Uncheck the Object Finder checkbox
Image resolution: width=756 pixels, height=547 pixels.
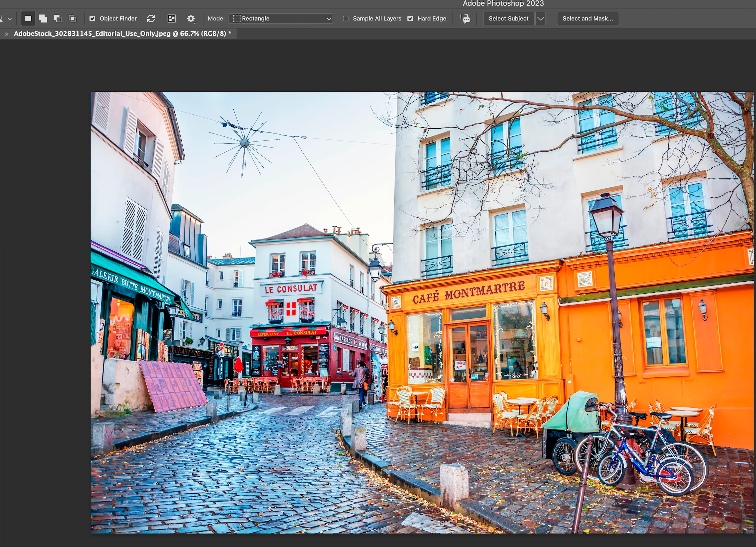(x=92, y=19)
